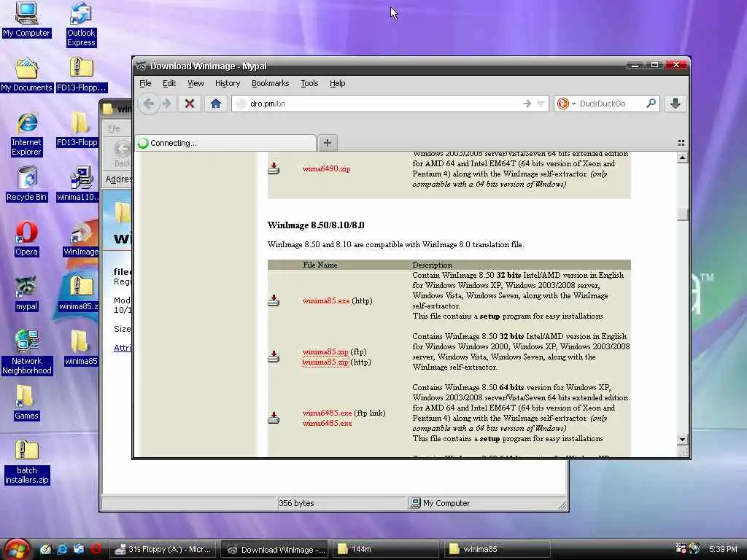Open the Edit menu in Mypal

[169, 83]
